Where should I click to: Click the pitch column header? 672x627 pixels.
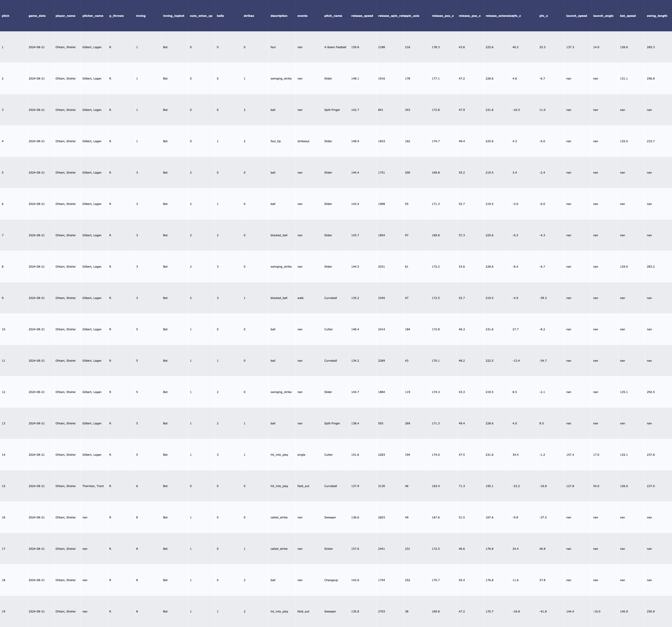coord(5,16)
